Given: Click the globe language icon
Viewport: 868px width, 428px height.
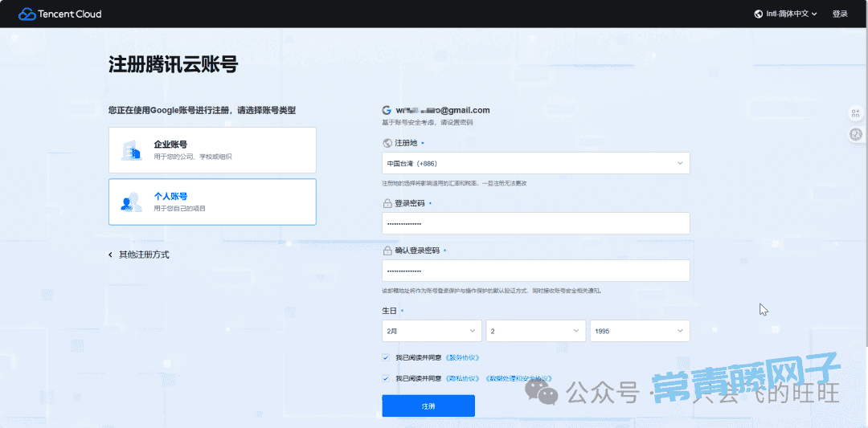Looking at the screenshot, I should [x=759, y=14].
